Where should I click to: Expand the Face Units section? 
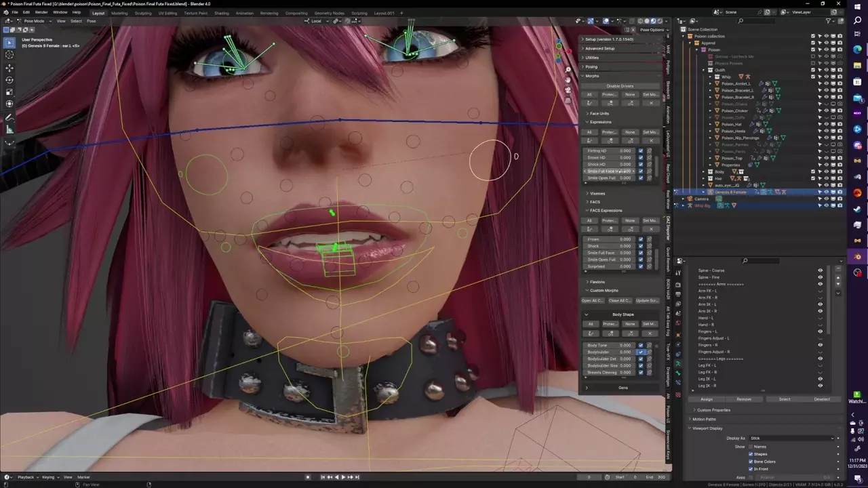tap(599, 113)
